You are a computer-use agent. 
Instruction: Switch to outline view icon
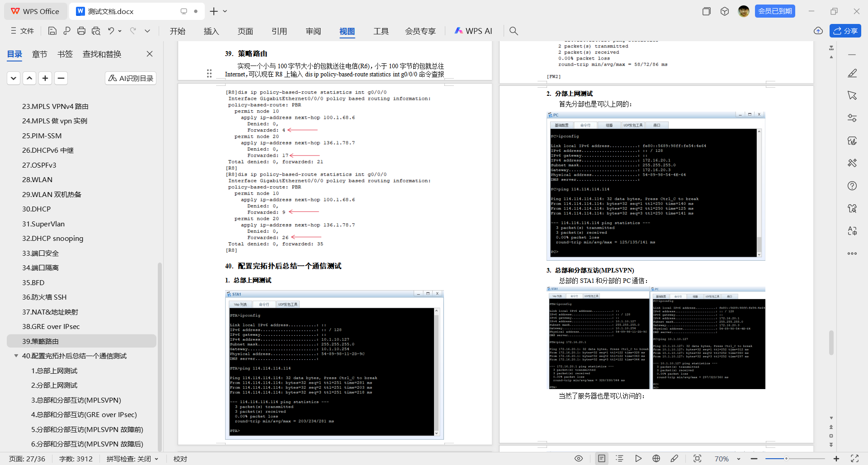[620, 459]
